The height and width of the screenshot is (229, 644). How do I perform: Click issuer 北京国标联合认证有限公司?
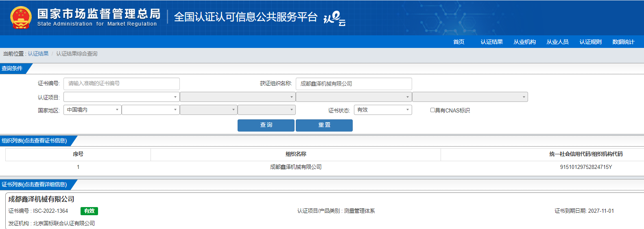(64, 224)
